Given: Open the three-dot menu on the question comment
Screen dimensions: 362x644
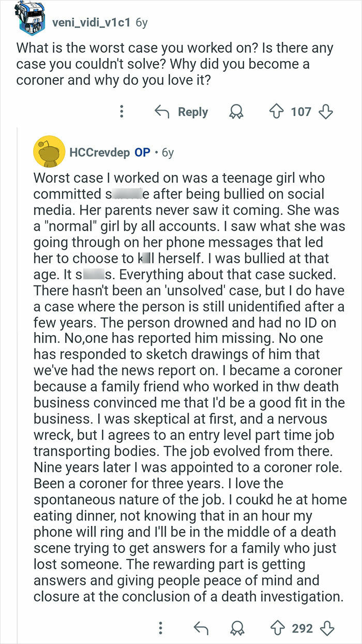Looking at the screenshot, I should (x=122, y=112).
